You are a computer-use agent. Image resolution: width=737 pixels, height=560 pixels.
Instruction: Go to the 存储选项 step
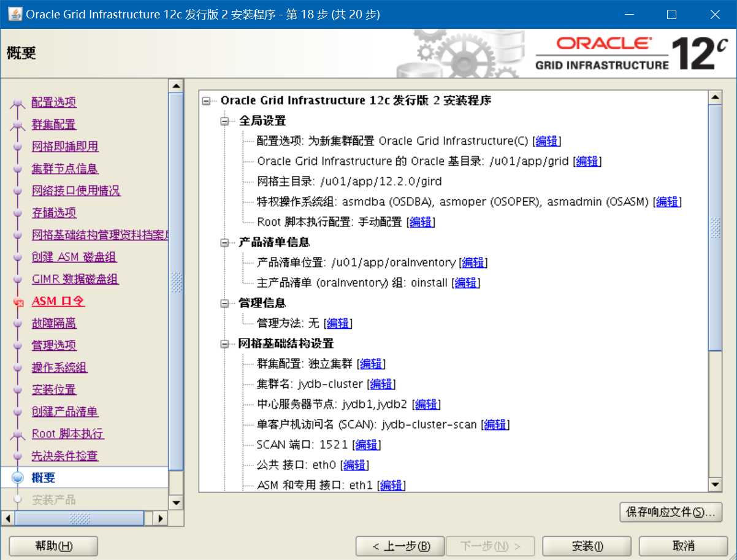(x=54, y=213)
